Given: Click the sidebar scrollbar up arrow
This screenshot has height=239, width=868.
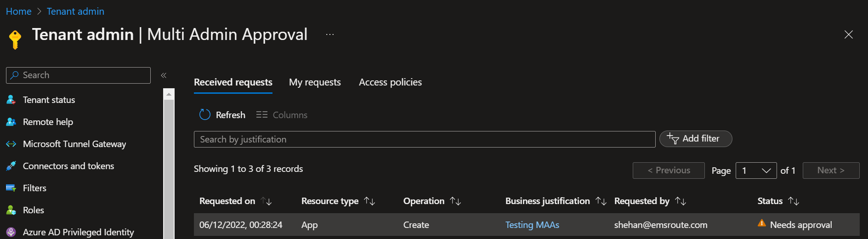Looking at the screenshot, I should (x=169, y=94).
